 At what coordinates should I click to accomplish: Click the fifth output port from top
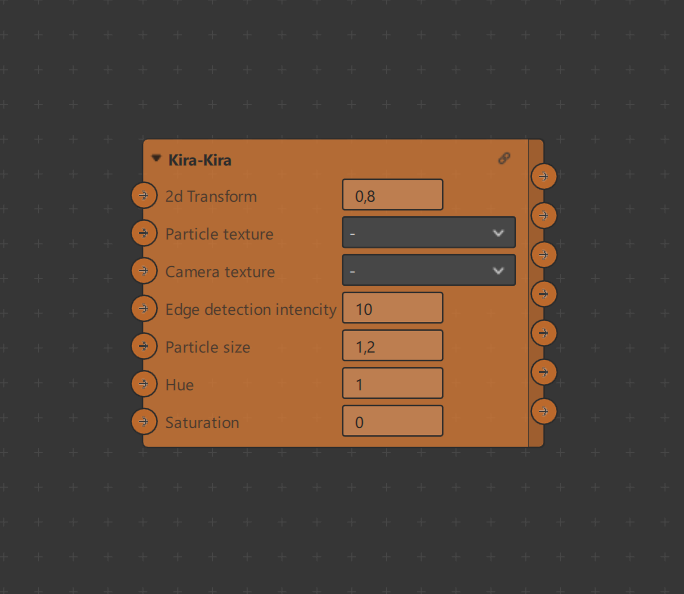coord(544,333)
